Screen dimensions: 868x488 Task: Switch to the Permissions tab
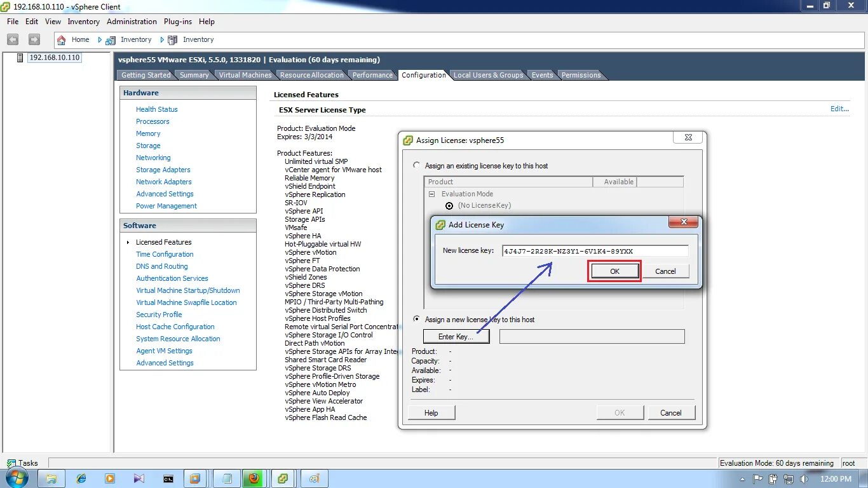(x=581, y=75)
